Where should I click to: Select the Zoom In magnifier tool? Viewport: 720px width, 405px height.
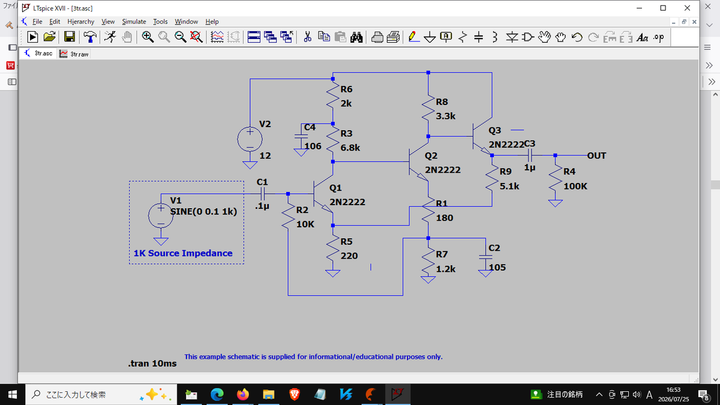(147, 37)
